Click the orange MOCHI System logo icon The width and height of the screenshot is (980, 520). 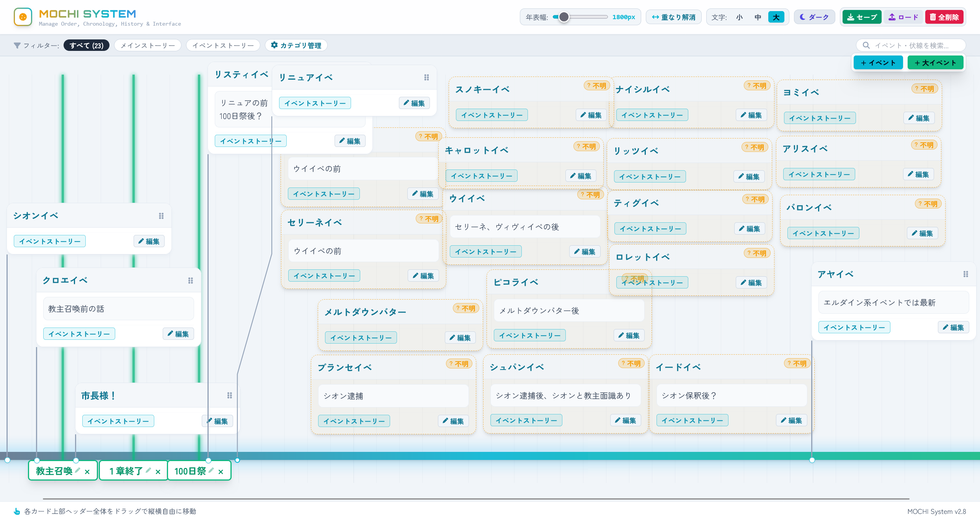click(x=23, y=17)
